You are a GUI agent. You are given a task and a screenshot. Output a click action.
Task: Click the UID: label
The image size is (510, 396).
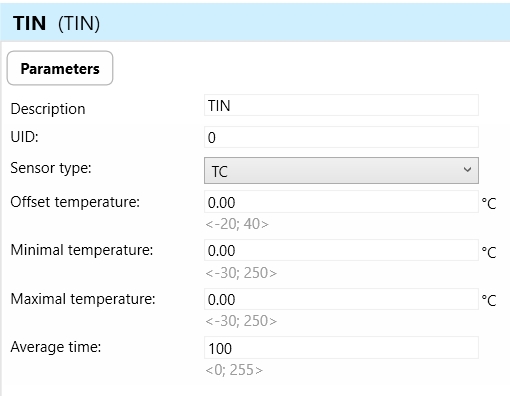click(x=25, y=137)
